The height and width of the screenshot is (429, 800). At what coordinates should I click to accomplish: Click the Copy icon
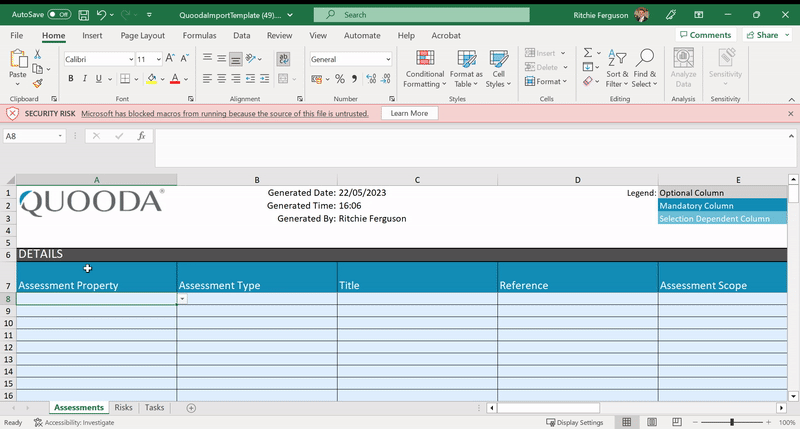tap(37, 69)
